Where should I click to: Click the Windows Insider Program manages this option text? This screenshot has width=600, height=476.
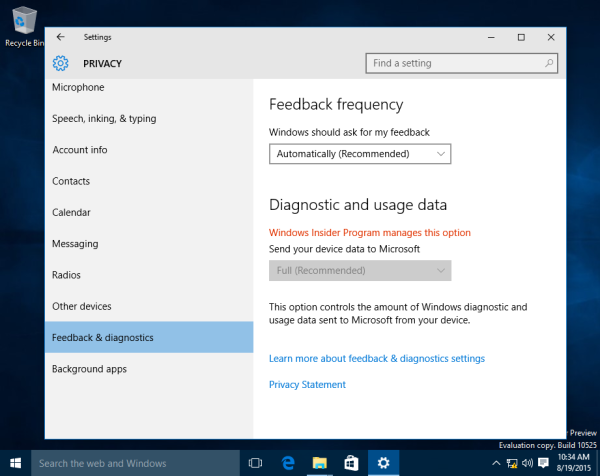[x=370, y=233]
